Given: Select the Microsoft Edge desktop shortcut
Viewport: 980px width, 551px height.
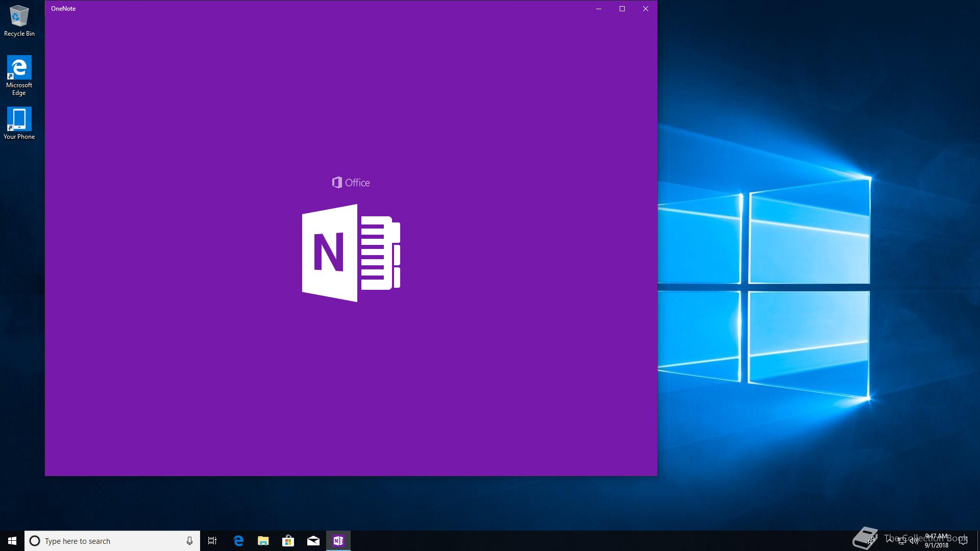Looking at the screenshot, I should [19, 75].
